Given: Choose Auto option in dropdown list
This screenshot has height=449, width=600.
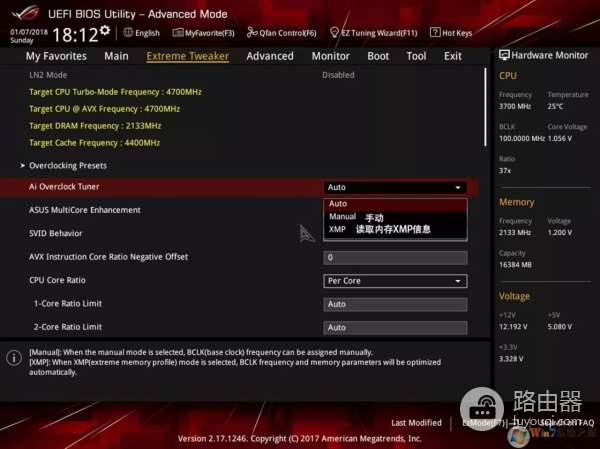Looking at the screenshot, I should pyautogui.click(x=338, y=204).
